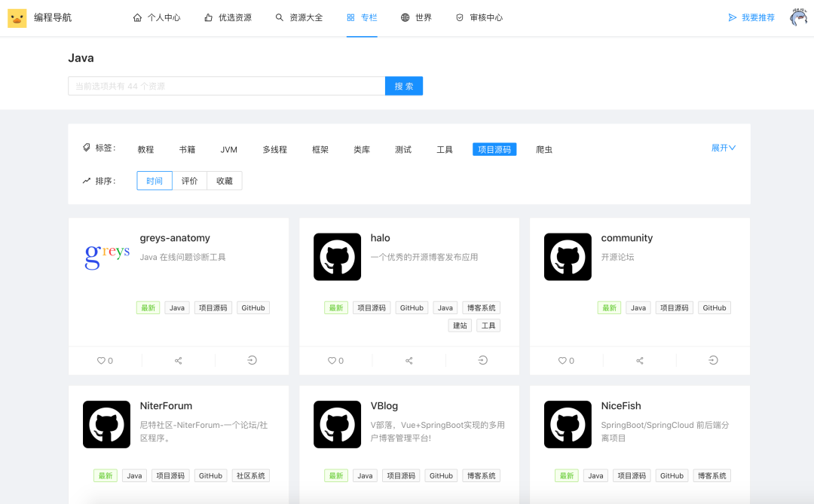Share the greys-anatomy resource
814x504 pixels.
(x=179, y=361)
